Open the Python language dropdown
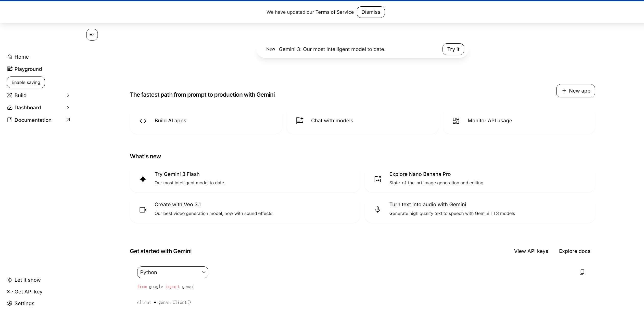Screen dimensions: 644x309 (172, 272)
